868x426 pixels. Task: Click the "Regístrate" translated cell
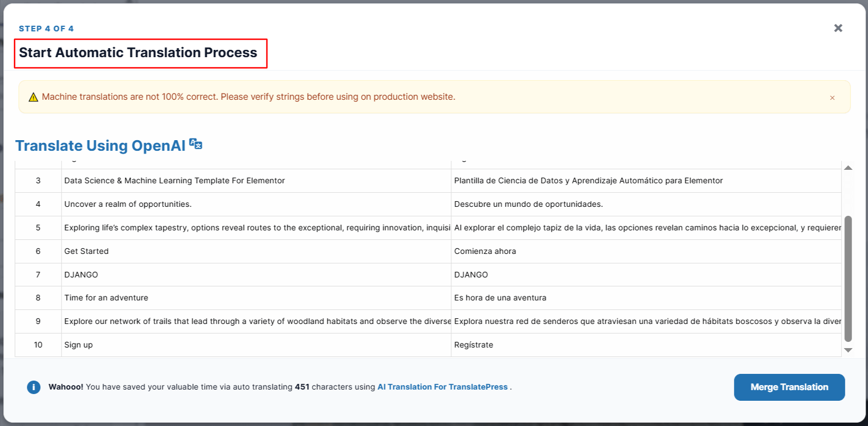(474, 345)
